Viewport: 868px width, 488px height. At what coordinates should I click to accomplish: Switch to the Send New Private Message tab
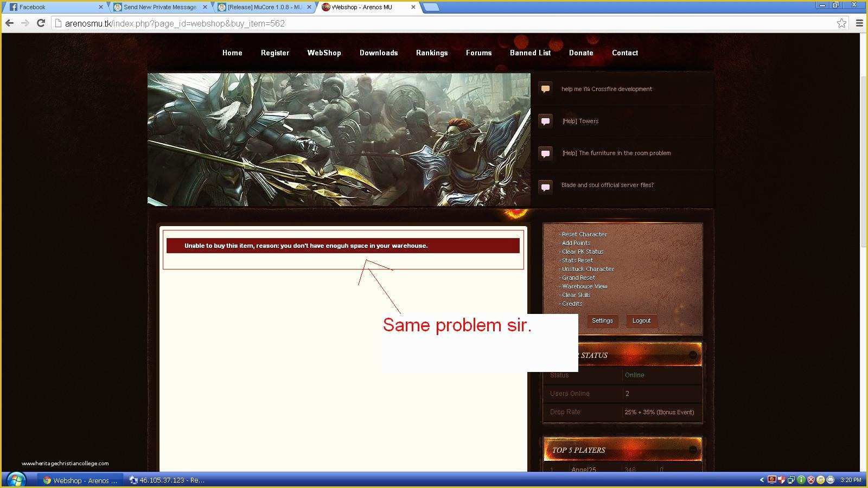(159, 7)
